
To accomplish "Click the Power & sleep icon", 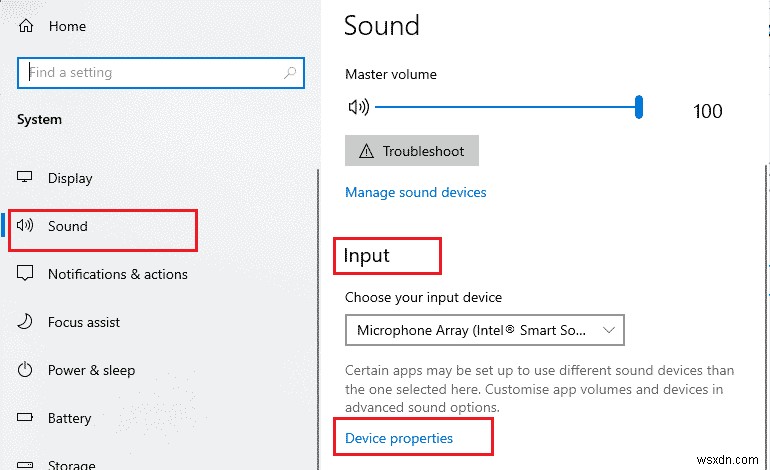I will point(26,370).
